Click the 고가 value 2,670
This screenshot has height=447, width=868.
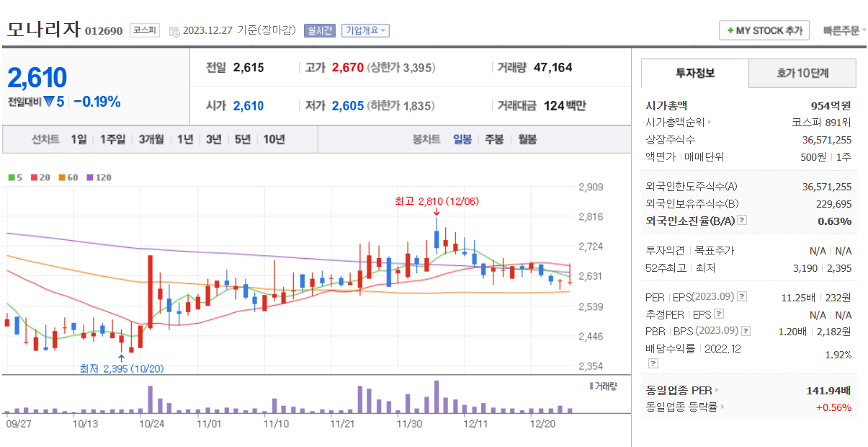point(348,68)
